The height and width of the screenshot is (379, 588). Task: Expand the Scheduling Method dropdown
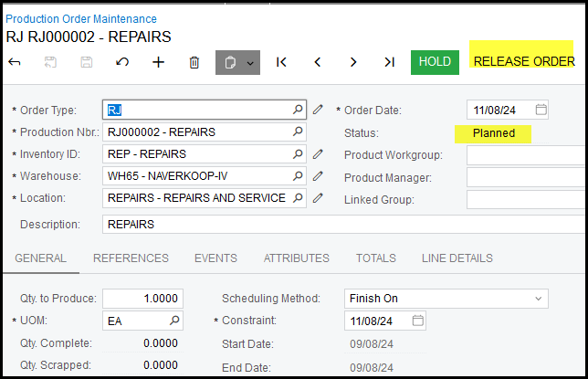click(539, 299)
